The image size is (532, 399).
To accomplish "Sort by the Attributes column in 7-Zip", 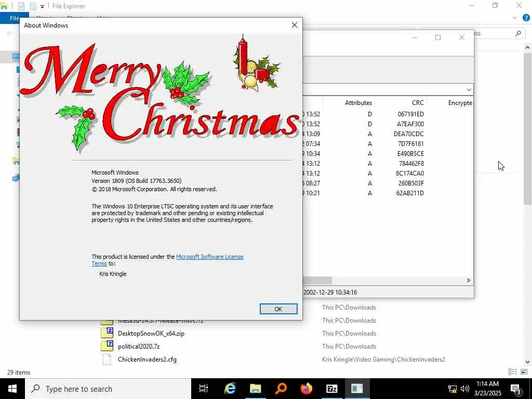I will [x=358, y=102].
